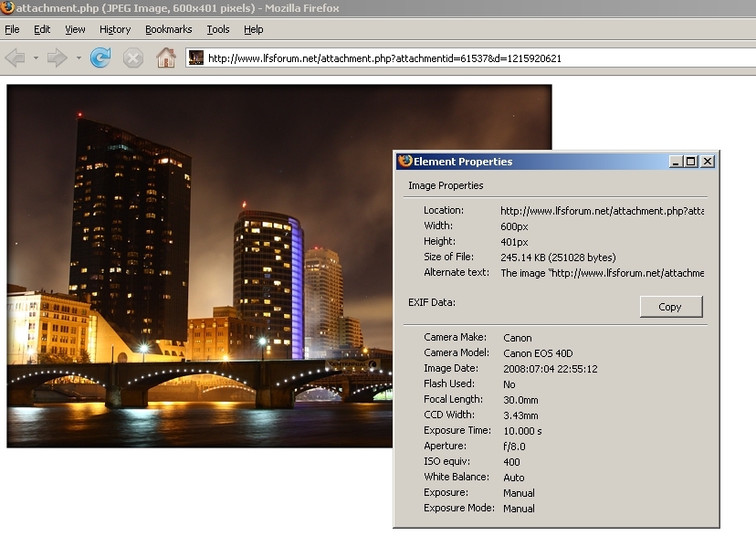The width and height of the screenshot is (756, 557).
Task: Open the Tools menu
Action: click(218, 29)
